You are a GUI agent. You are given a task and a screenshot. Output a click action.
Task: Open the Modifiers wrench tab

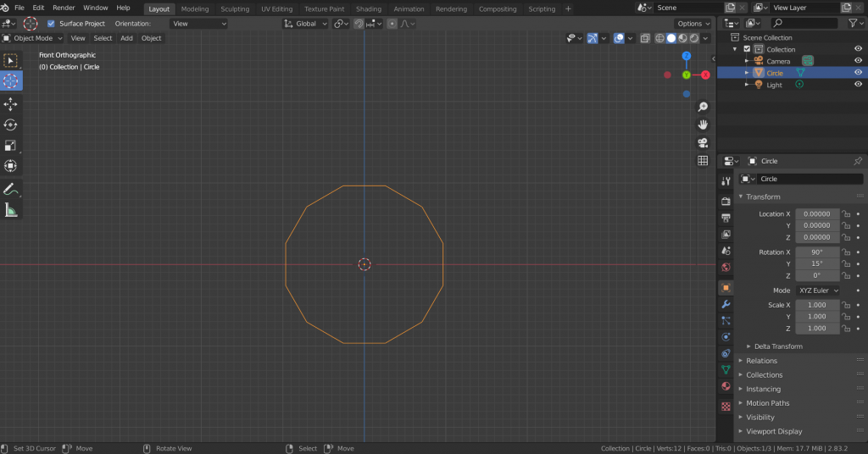[x=726, y=304]
